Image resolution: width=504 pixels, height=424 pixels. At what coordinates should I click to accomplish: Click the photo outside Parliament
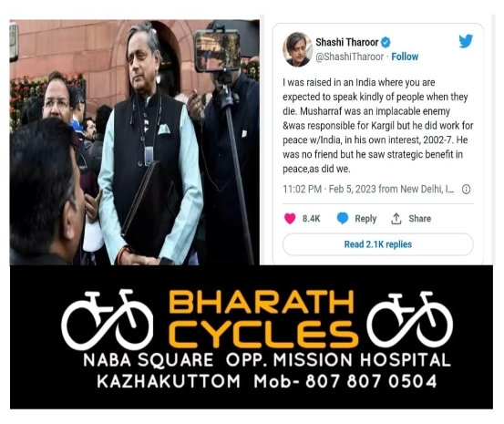135,142
